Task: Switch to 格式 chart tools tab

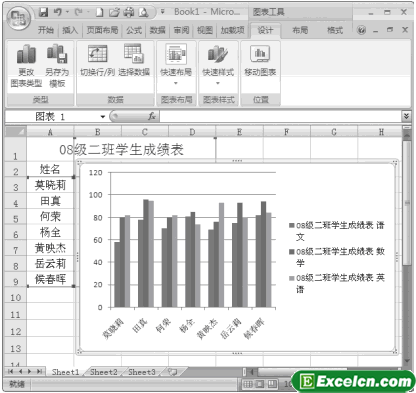Action: click(x=335, y=30)
